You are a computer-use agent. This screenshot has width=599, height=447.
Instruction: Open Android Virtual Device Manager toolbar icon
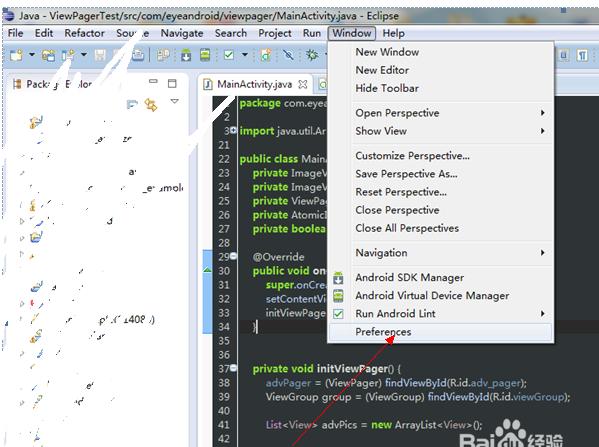[x=205, y=55]
